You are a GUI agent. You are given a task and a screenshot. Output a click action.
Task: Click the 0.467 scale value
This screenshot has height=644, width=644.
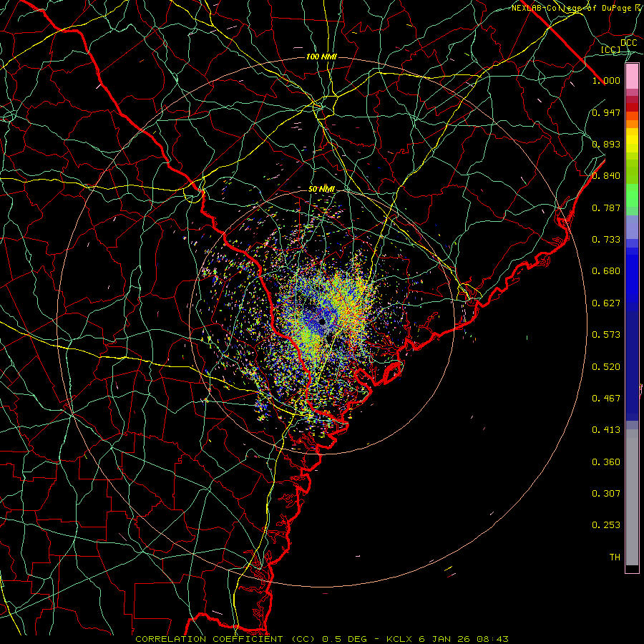click(606, 399)
